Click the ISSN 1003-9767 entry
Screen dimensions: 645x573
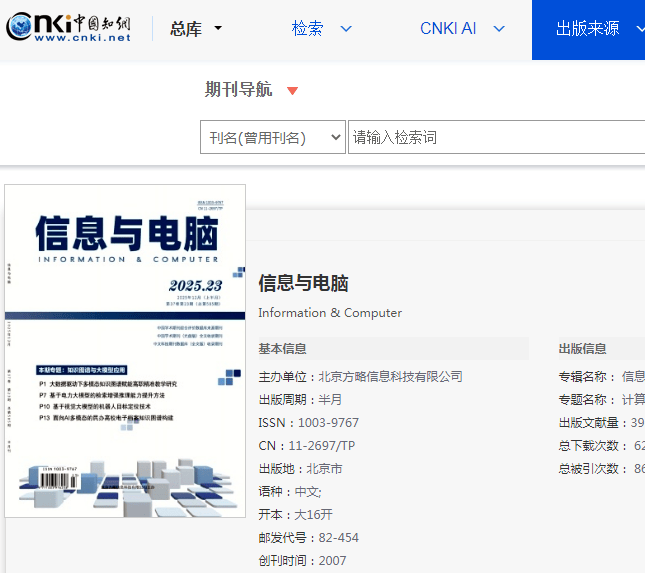pyautogui.click(x=308, y=423)
